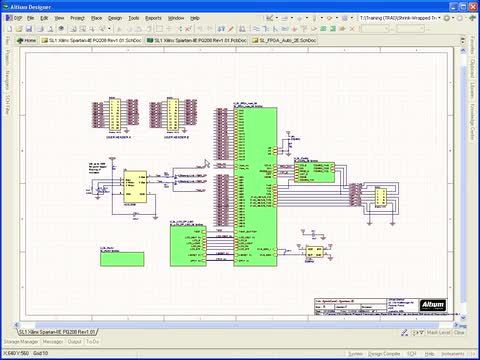Image resolution: width=480 pixels, height=360 pixels.
Task: Open the Favorites side panel tab
Action: [472, 46]
